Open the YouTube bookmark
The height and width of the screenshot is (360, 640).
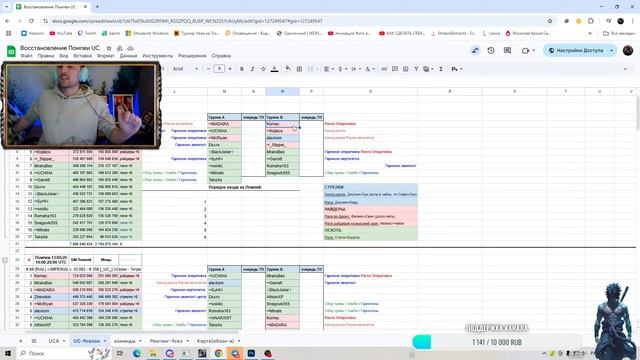[x=61, y=33]
